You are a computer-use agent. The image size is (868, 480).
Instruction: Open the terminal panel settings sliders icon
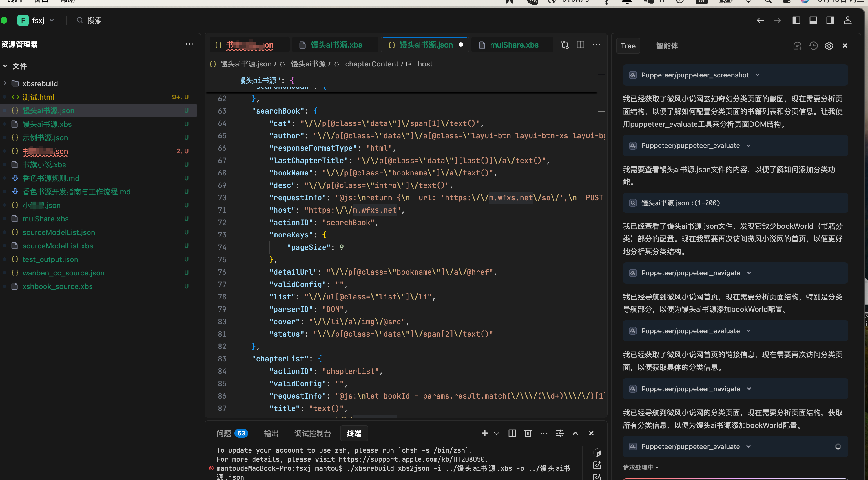559,433
